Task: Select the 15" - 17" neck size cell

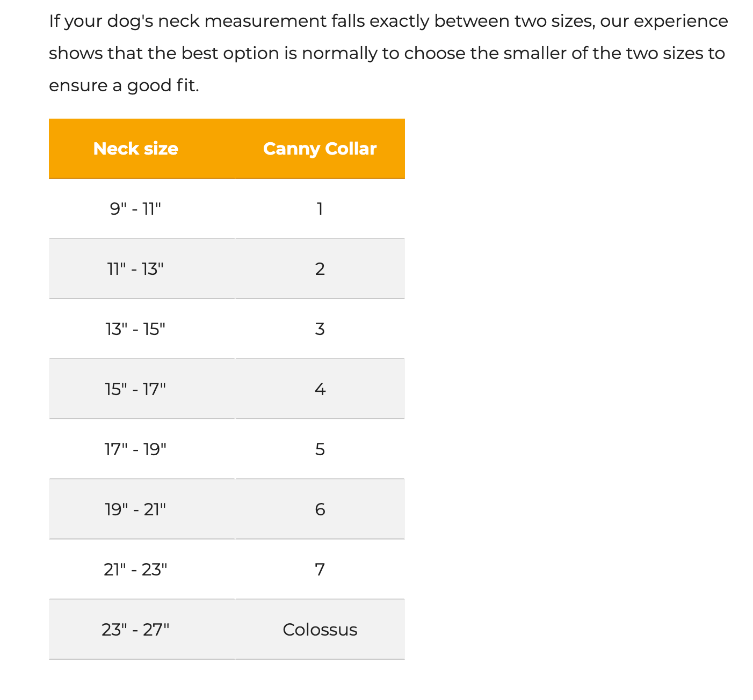Action: coord(135,389)
